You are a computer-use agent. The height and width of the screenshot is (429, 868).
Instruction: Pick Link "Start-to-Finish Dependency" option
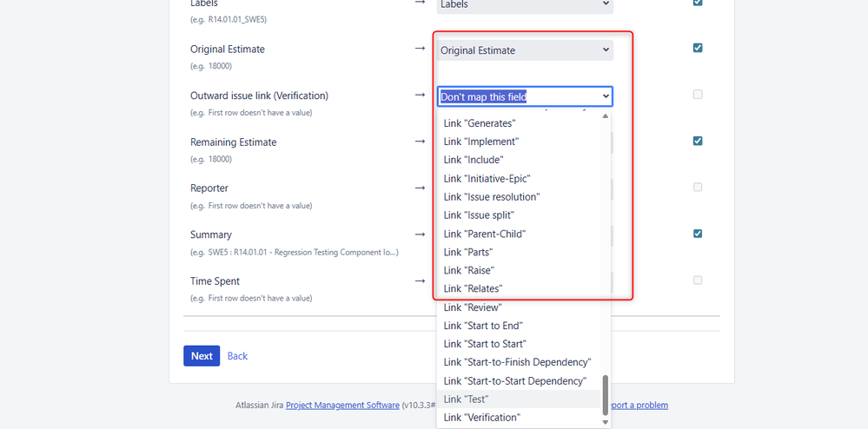(x=518, y=362)
